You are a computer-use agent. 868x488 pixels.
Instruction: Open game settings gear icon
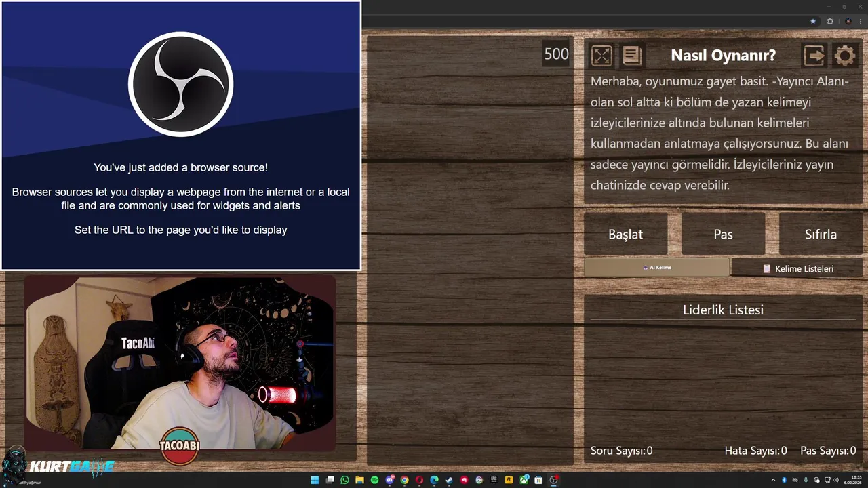[x=844, y=56]
